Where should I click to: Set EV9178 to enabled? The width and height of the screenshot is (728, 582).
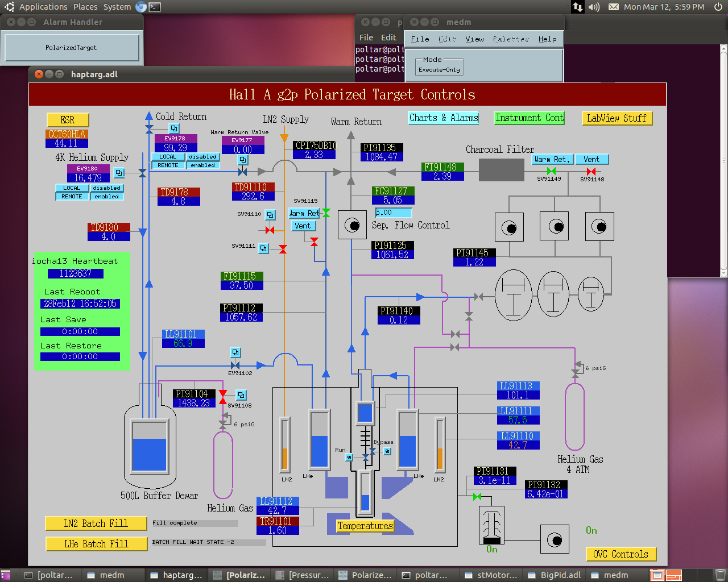coord(203,165)
